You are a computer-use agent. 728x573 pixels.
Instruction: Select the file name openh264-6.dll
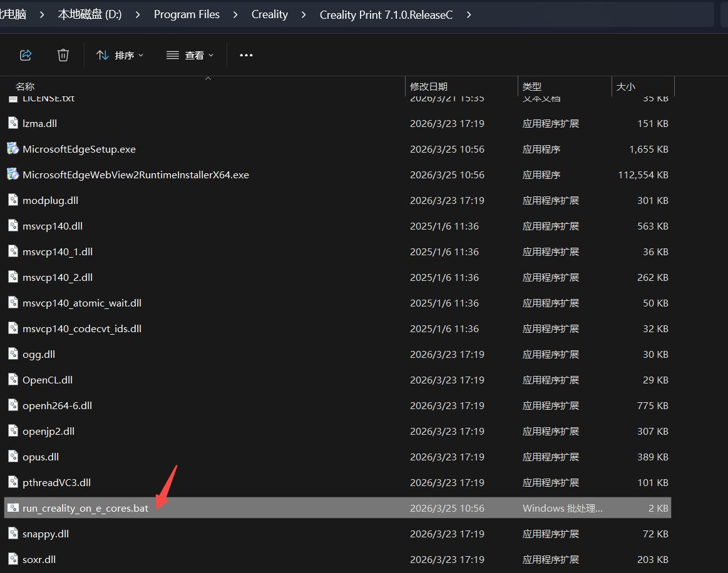click(57, 405)
